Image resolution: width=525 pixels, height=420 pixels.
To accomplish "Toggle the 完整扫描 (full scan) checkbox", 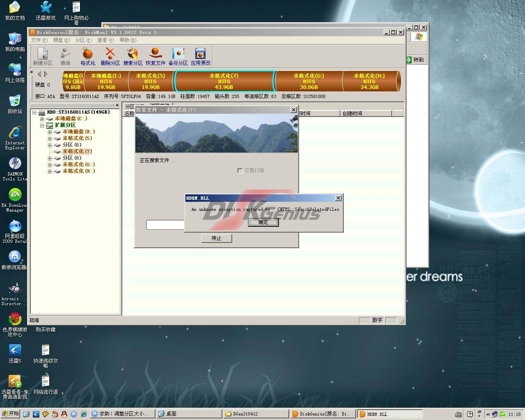I will coord(240,171).
